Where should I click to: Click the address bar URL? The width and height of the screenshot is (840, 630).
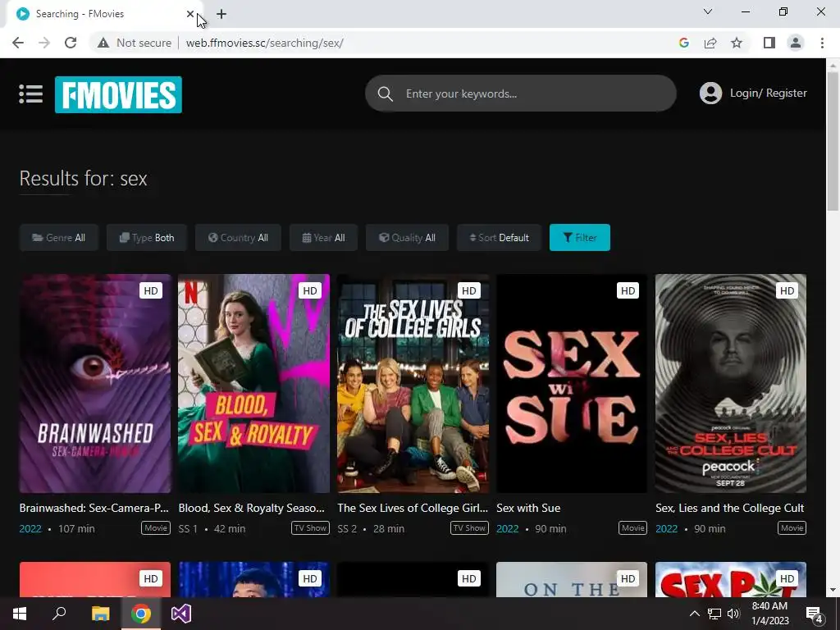click(265, 43)
